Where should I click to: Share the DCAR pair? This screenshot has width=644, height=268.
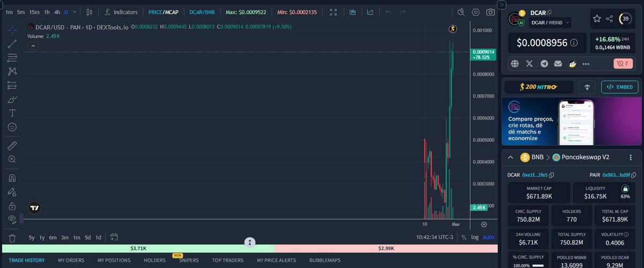coord(610,19)
